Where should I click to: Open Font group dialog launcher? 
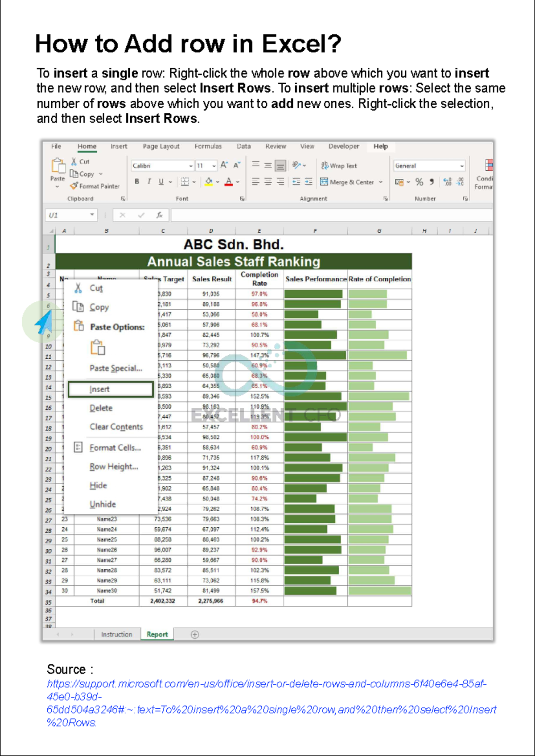coord(242,199)
